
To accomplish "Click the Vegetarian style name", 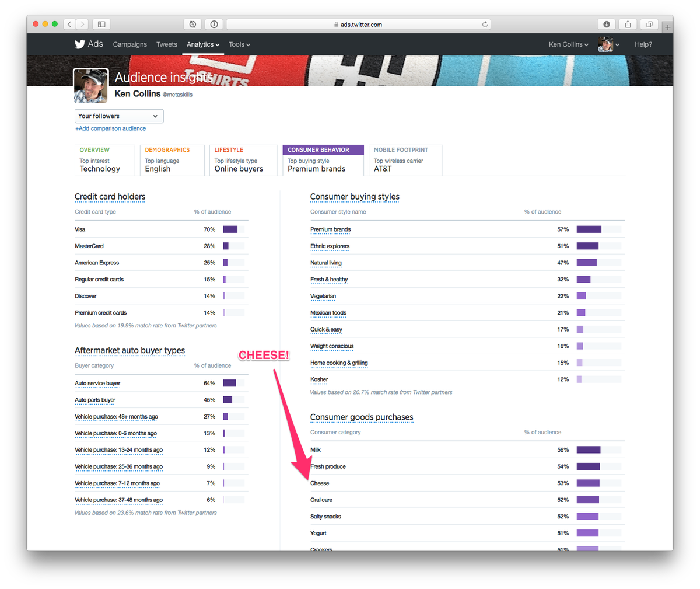I will (323, 296).
